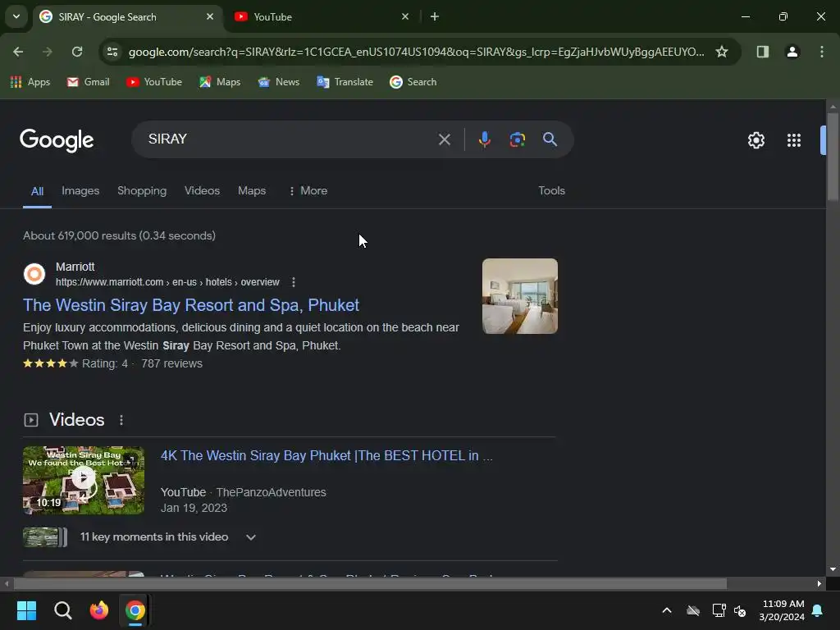Image resolution: width=840 pixels, height=630 pixels.
Task: Open the Westin hotel room thumbnail
Action: coord(519,296)
